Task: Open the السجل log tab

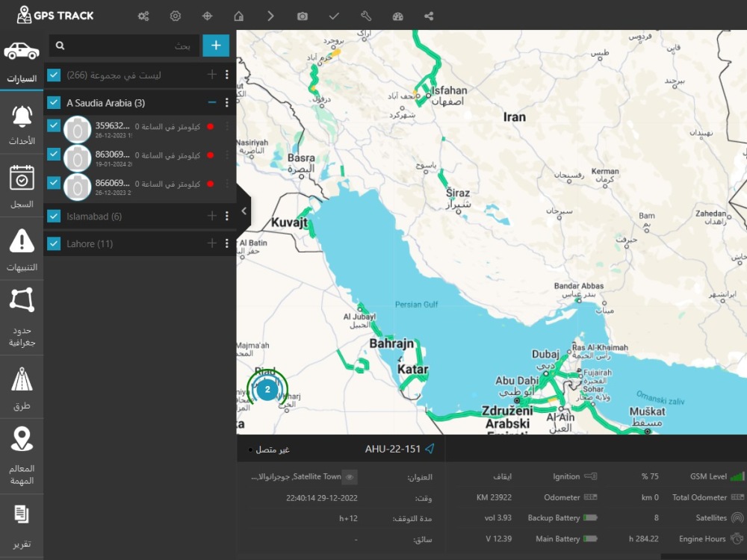Action: pyautogui.click(x=22, y=186)
